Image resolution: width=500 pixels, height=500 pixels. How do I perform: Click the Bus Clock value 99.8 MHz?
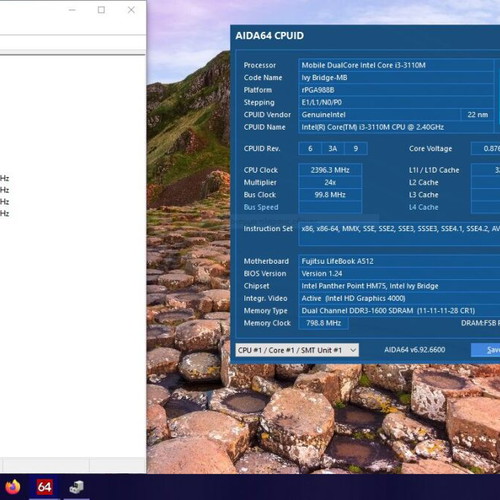(x=330, y=195)
